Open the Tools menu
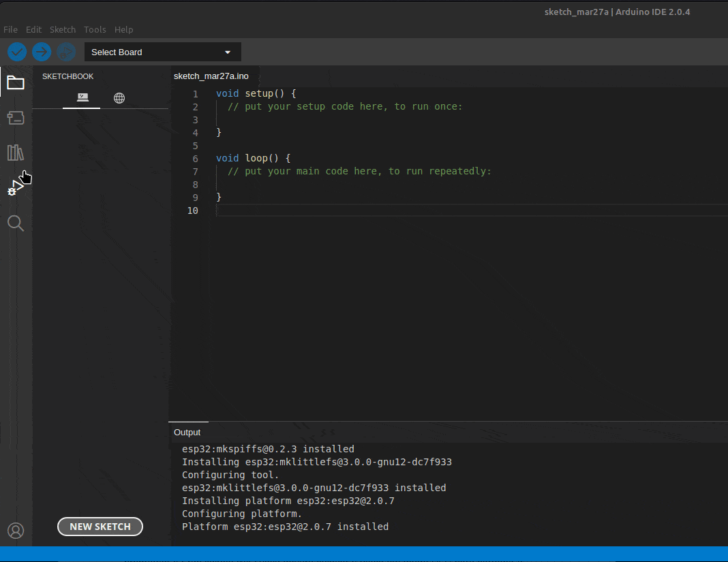The height and width of the screenshot is (562, 728). 95,30
